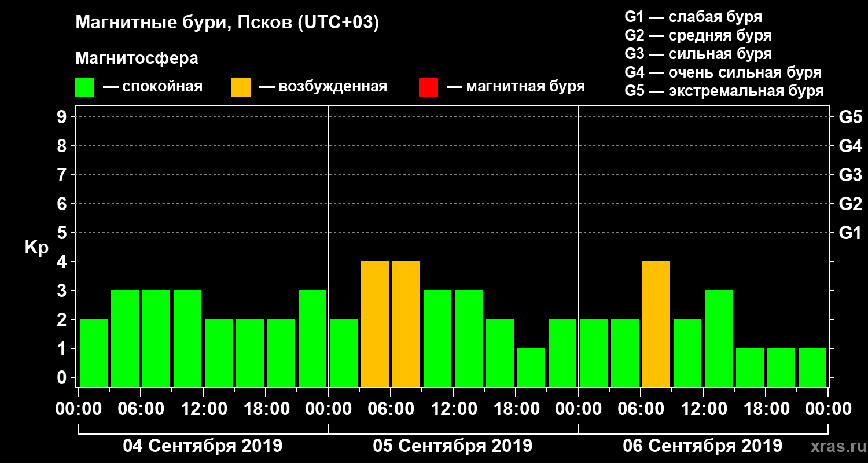Image resolution: width=868 pixels, height=463 pixels.
Task: Click the G3 label on the right axis
Action: coord(851,175)
